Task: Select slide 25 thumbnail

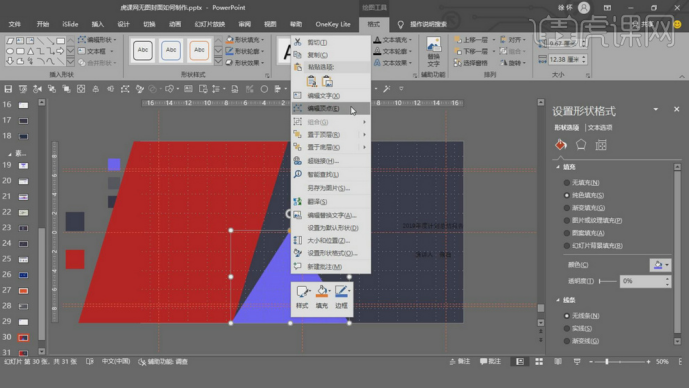Action: (23, 259)
